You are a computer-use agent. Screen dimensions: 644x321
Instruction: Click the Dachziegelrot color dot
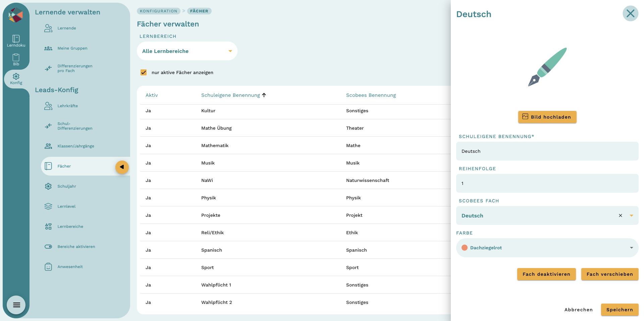tap(465, 248)
